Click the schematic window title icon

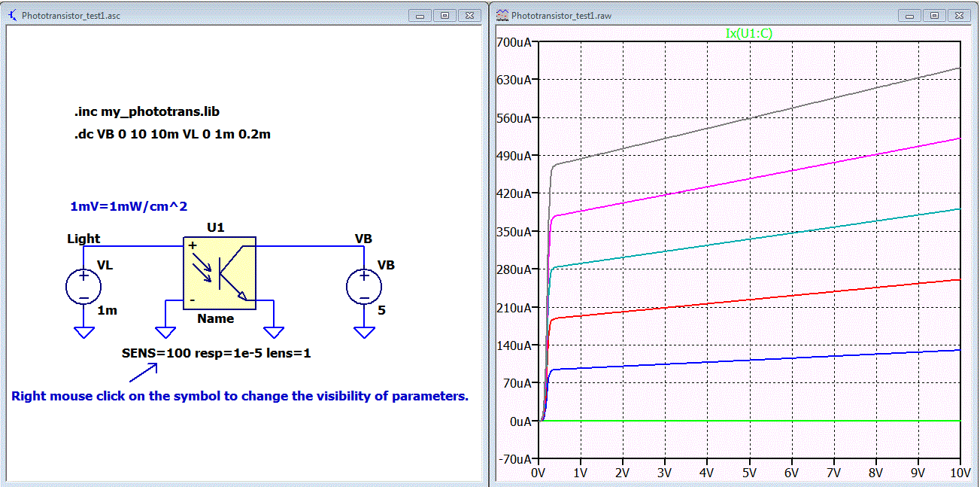pyautogui.click(x=12, y=15)
